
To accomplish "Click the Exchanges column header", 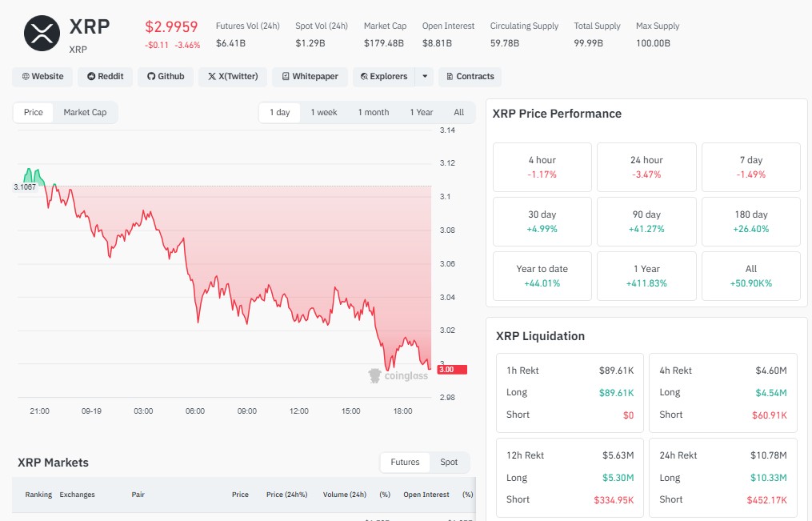I will [x=77, y=495].
